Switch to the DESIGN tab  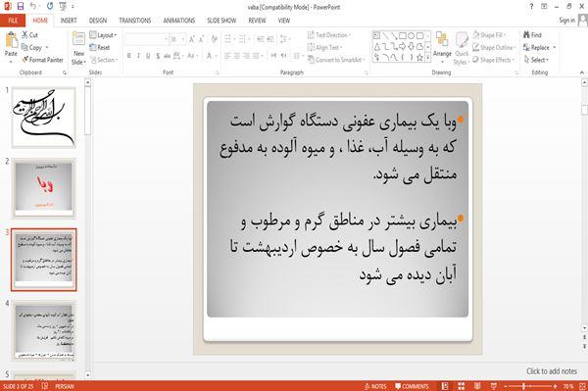click(98, 21)
